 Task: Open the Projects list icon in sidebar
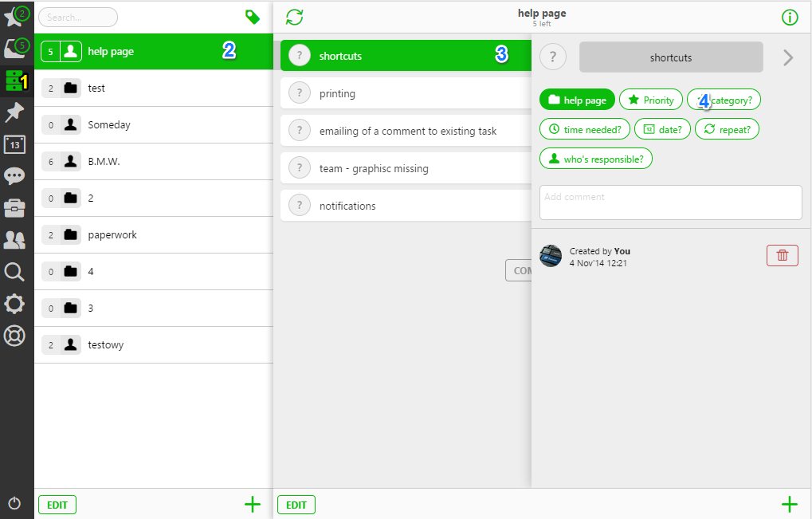point(15,81)
